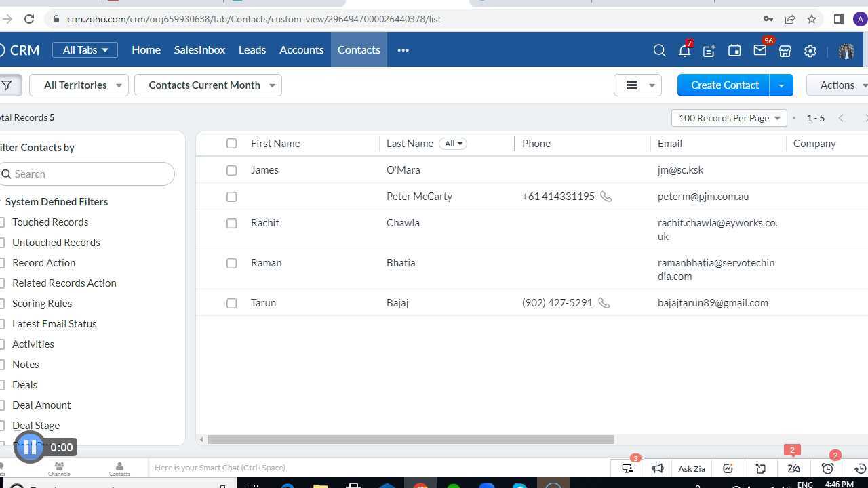Open the global search icon

[x=658, y=50]
